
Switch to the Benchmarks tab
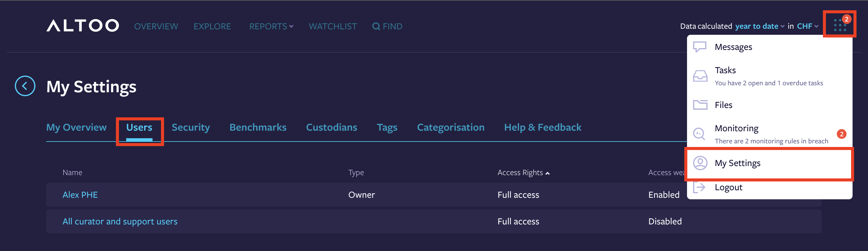click(x=258, y=127)
